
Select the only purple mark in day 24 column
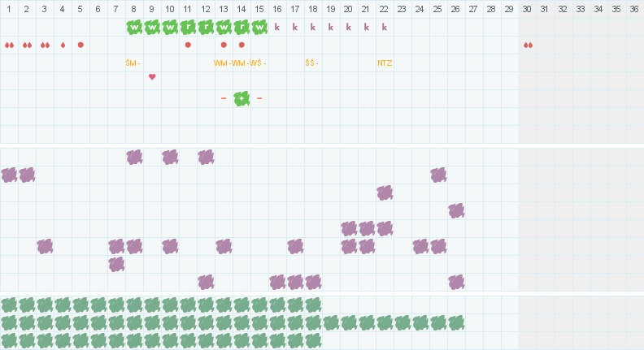coord(420,247)
